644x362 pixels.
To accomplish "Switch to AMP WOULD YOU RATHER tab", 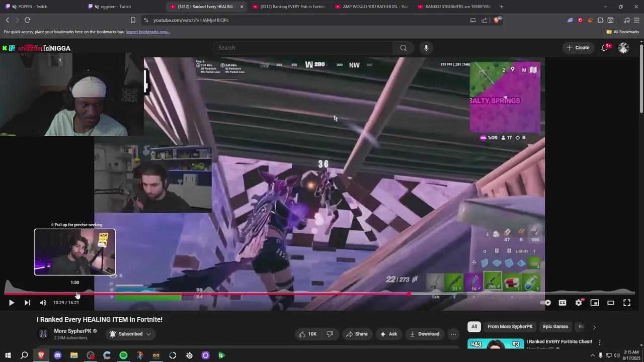I will 372,7.
